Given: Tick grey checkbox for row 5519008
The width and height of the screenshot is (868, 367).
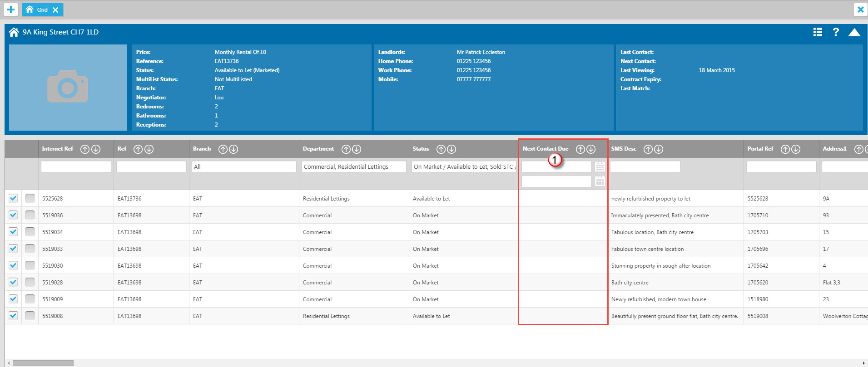Looking at the screenshot, I should click(30, 316).
